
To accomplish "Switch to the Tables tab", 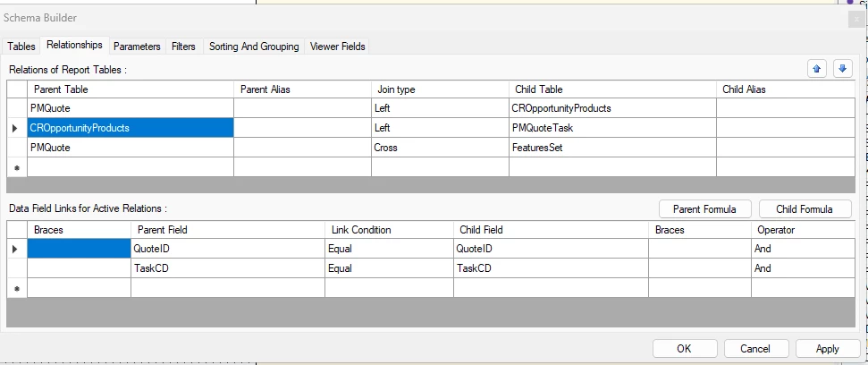I will [x=21, y=47].
